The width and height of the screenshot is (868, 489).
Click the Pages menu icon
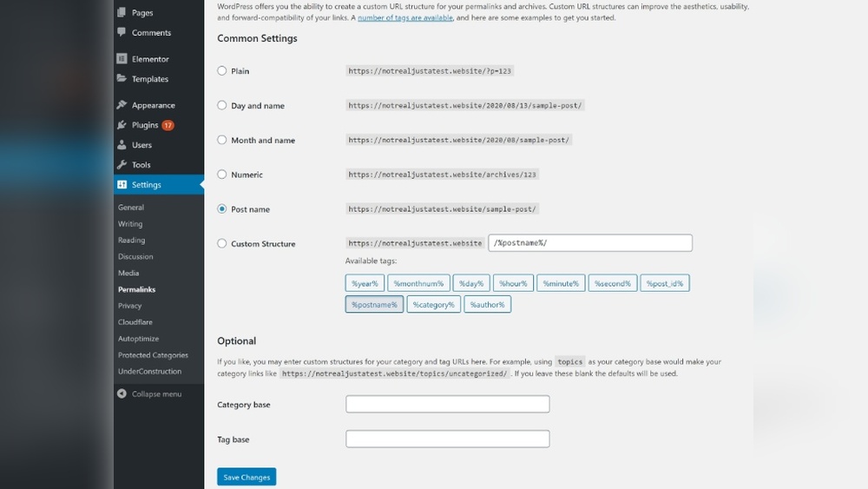click(x=122, y=12)
